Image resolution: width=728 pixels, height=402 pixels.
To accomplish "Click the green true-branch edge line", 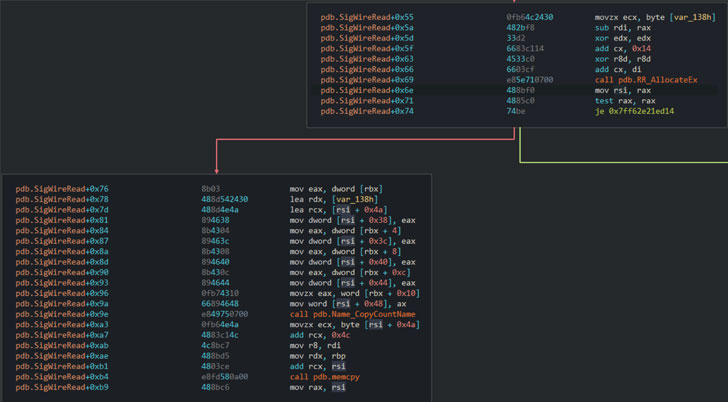I will point(623,162).
